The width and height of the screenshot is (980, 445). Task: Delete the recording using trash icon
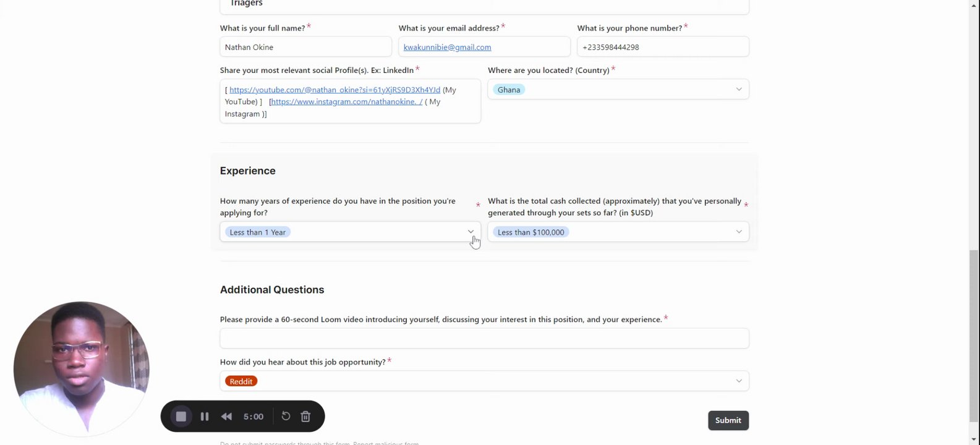(305, 417)
